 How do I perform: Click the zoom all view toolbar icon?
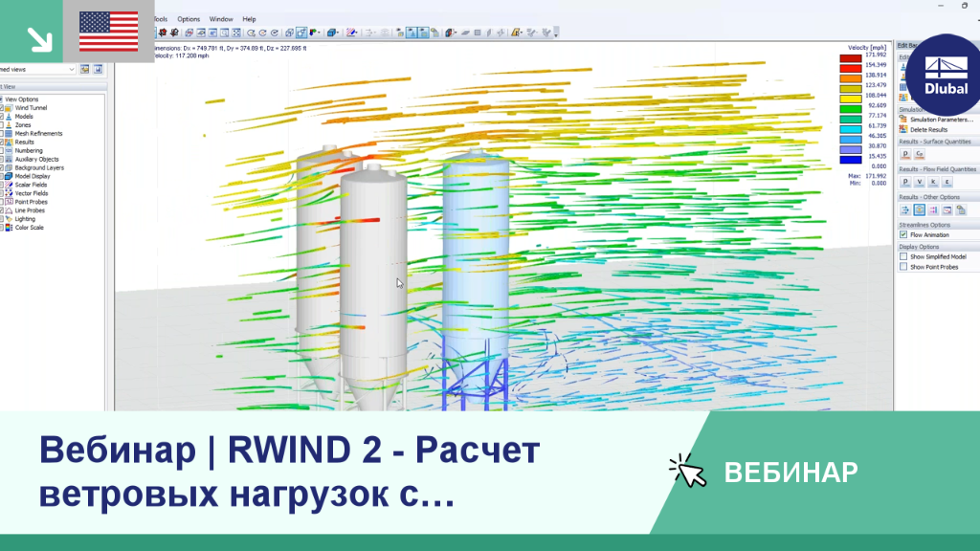pyautogui.click(x=236, y=33)
